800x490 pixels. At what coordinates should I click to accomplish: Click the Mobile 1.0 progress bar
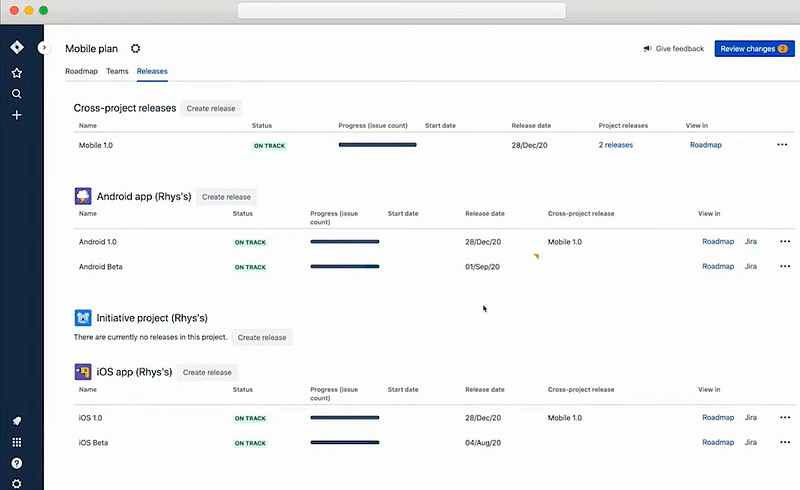click(x=378, y=145)
